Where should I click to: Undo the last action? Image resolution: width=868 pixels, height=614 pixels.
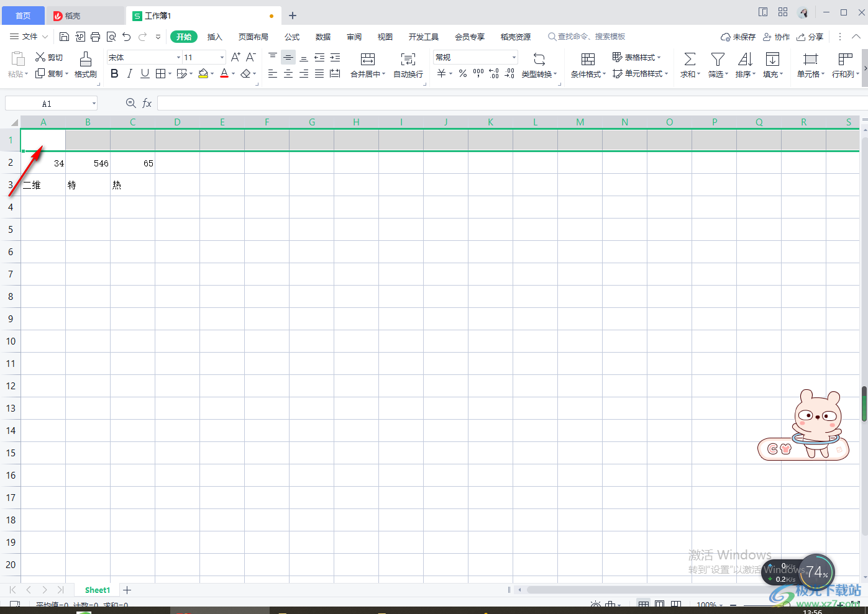[x=127, y=37]
